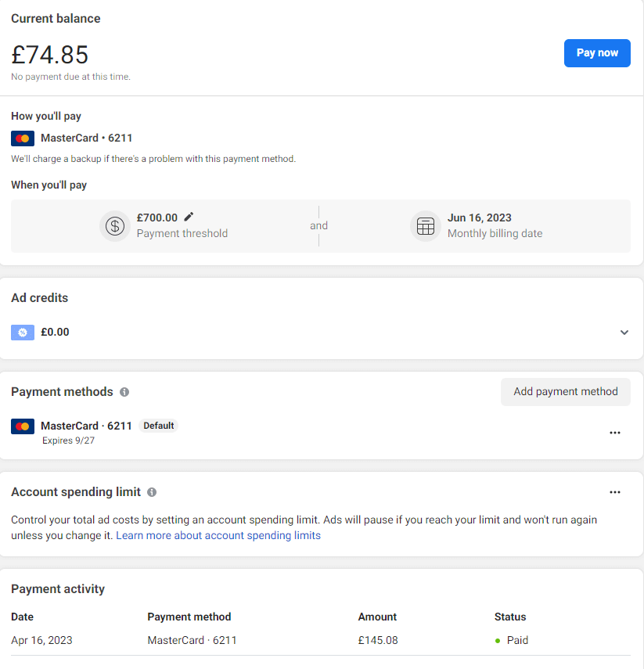Click the Default badge on MasterCard 6211

[159, 426]
